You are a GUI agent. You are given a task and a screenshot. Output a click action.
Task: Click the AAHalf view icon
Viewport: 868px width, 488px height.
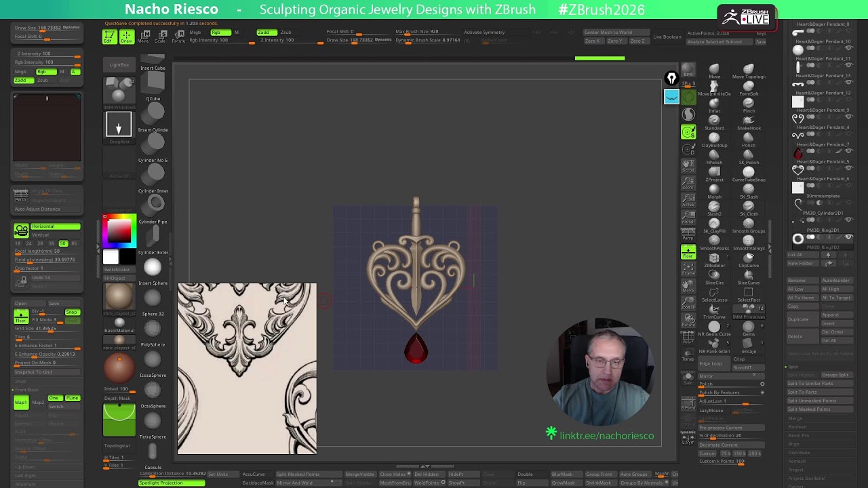tap(688, 217)
